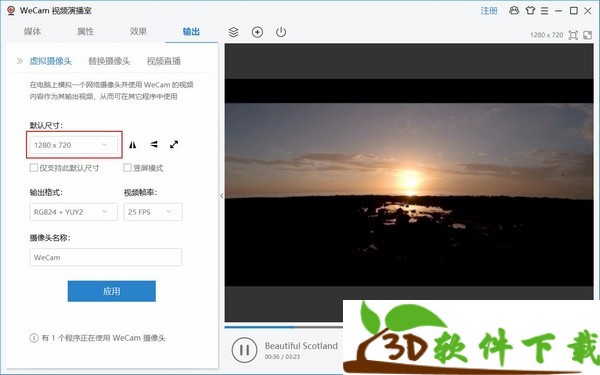The height and width of the screenshot is (375, 600).
Task: Pause the Beautiful Scotland video
Action: click(244, 350)
